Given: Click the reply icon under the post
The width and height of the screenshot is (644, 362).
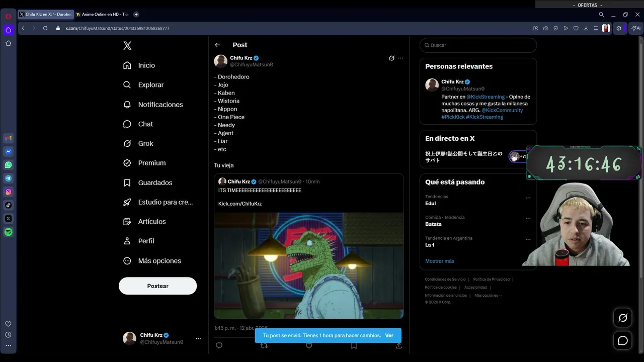Looking at the screenshot, I should click(x=219, y=345).
